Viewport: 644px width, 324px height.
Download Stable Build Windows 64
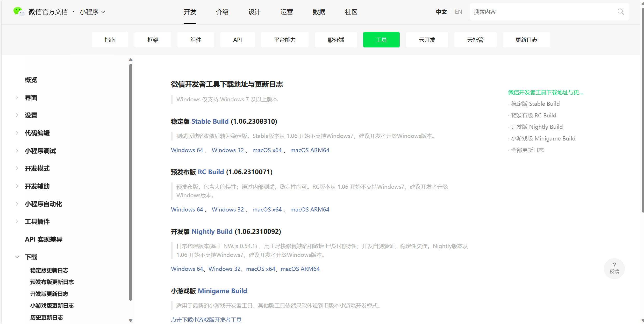[187, 150]
